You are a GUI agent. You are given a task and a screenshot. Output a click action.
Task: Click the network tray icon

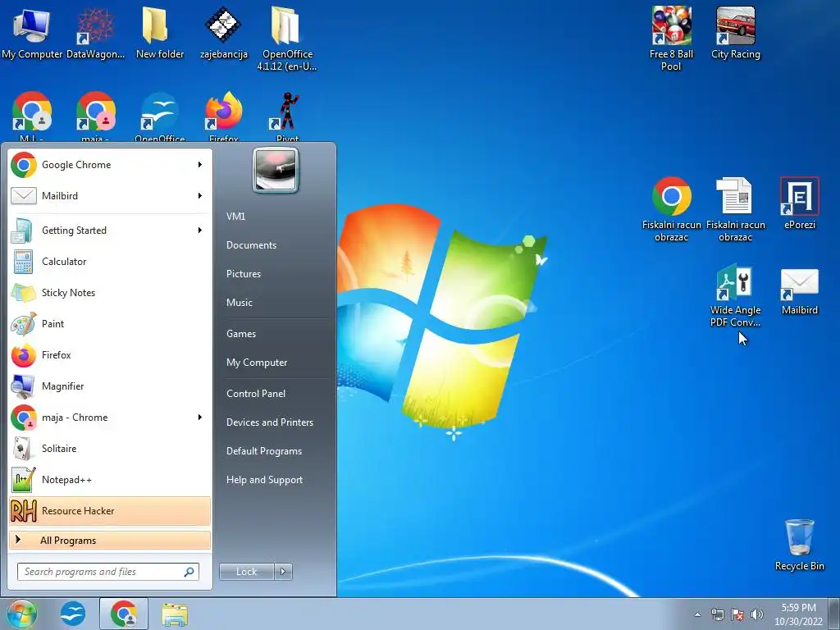(717, 614)
